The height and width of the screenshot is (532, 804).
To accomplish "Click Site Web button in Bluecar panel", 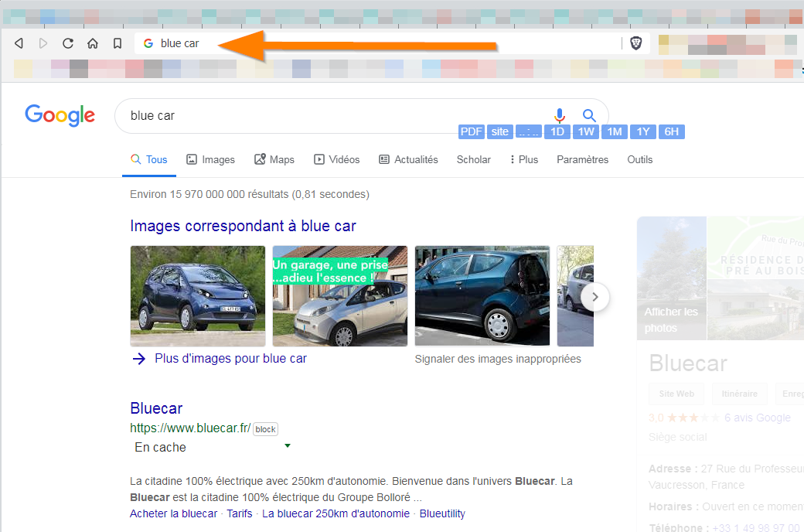I will coord(676,394).
